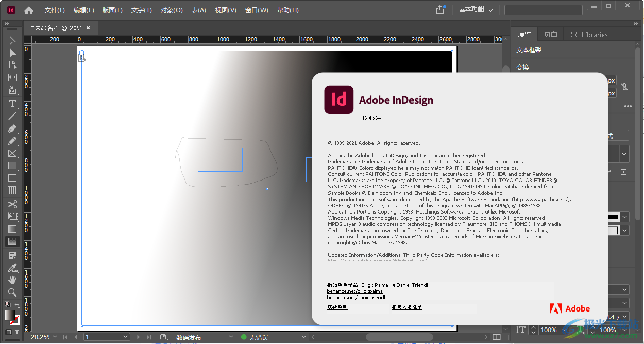Screen dimensions: 644x344
Task: Open the 窗口(W) menu
Action: click(257, 10)
